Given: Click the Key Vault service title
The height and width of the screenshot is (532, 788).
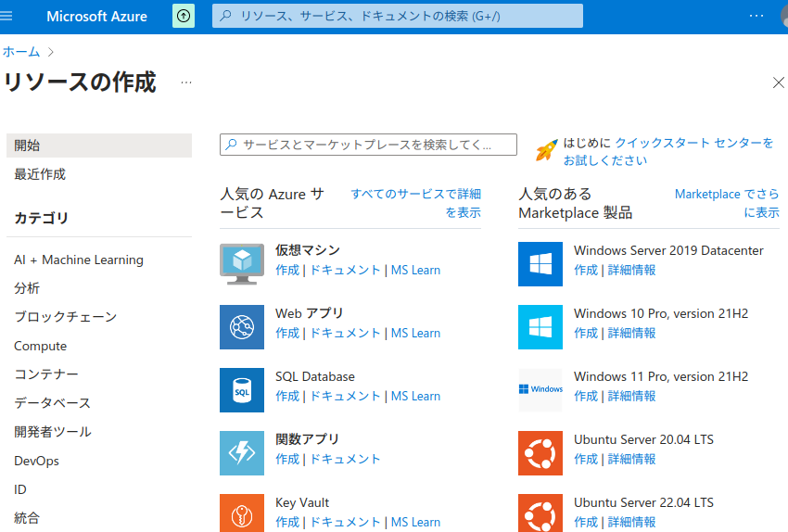Looking at the screenshot, I should pos(302,502).
